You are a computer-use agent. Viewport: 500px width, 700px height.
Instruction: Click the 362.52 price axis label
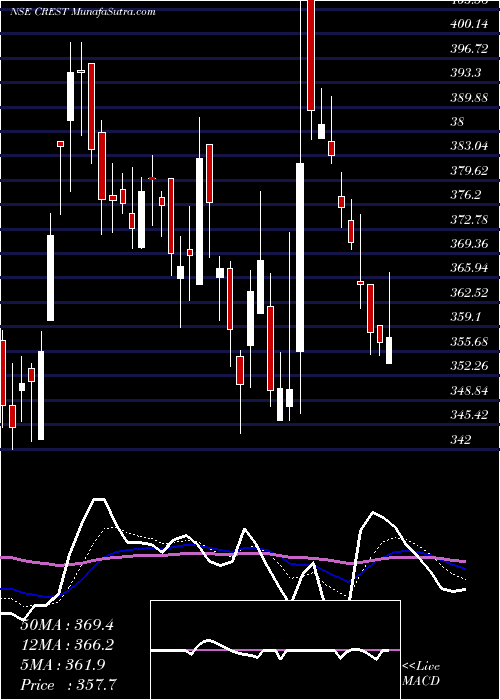pos(469,293)
